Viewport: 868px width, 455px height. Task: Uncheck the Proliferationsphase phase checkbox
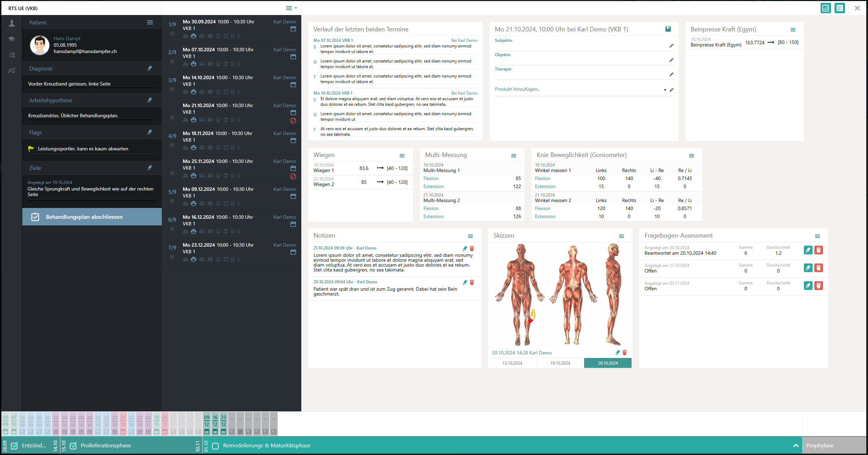(73, 446)
